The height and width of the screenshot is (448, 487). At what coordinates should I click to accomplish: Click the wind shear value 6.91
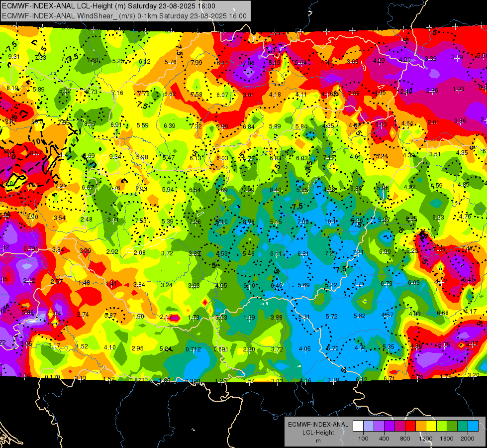click(116, 124)
